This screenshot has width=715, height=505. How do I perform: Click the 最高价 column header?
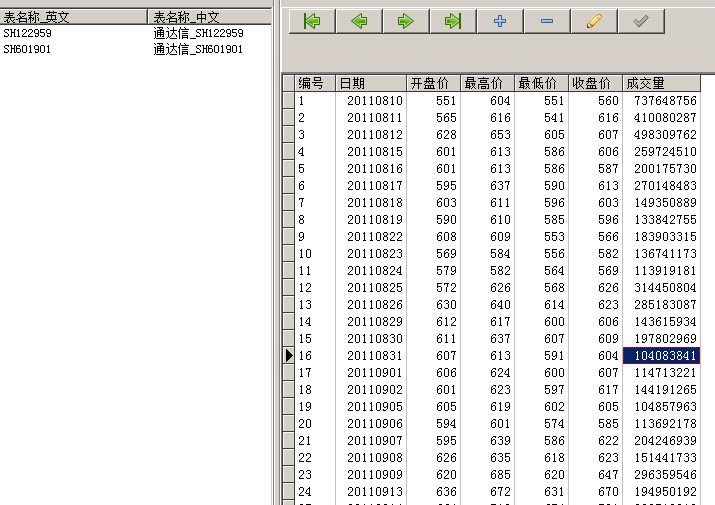pos(487,83)
